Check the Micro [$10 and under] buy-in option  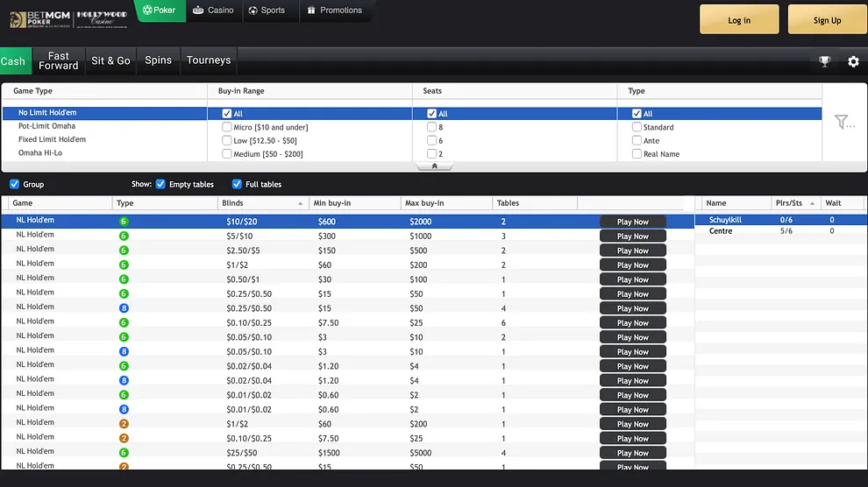point(227,127)
